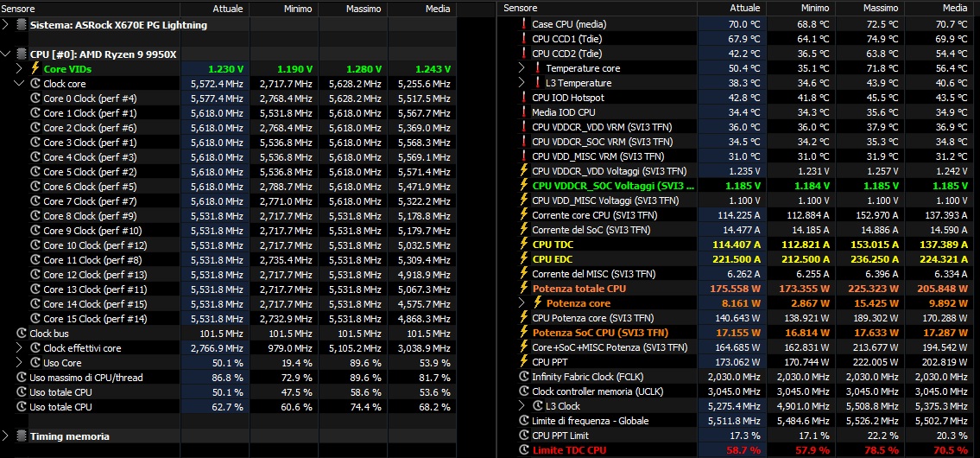
Task: Click the left panel Massimo column header
Action: click(353, 9)
